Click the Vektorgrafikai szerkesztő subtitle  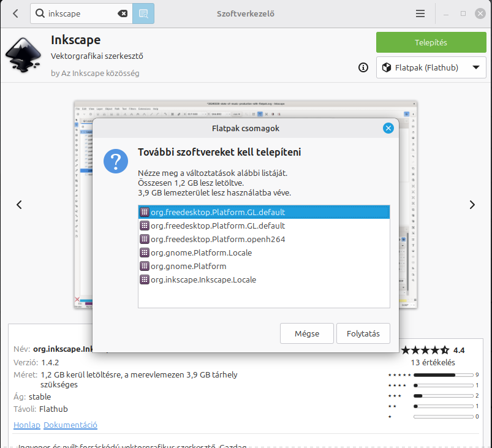pos(97,56)
